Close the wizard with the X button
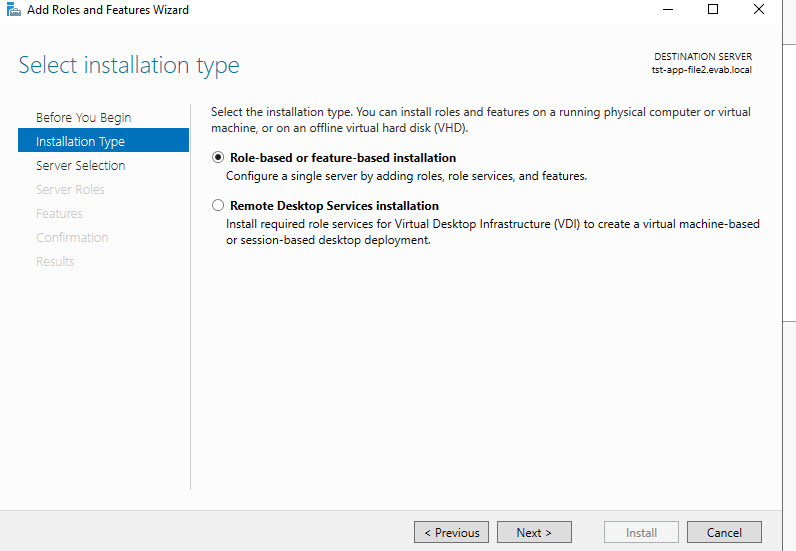The height and width of the screenshot is (551, 796). coord(760,10)
